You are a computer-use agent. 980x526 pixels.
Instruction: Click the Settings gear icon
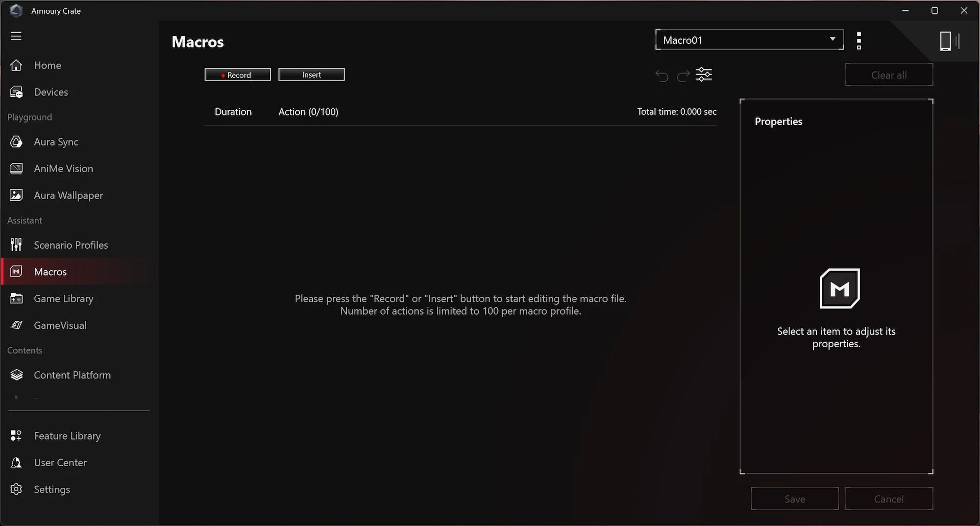(16, 489)
